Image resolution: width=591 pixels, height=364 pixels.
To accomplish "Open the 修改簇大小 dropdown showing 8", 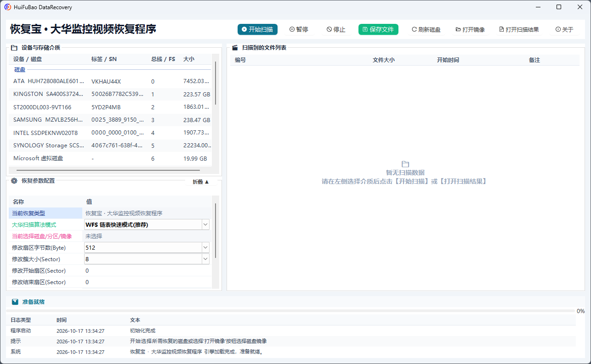I will (x=205, y=259).
